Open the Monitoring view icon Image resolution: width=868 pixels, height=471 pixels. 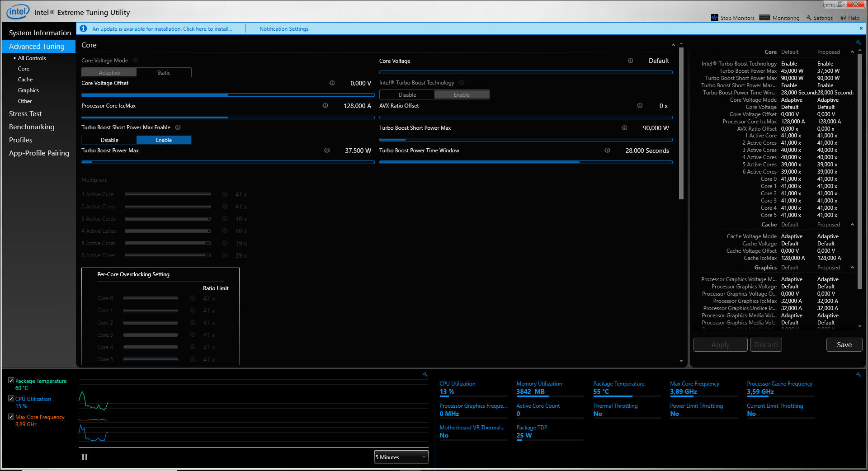pos(764,18)
